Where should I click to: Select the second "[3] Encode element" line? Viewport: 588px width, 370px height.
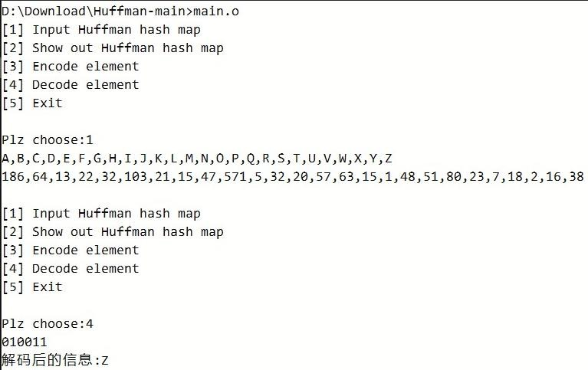pos(70,250)
